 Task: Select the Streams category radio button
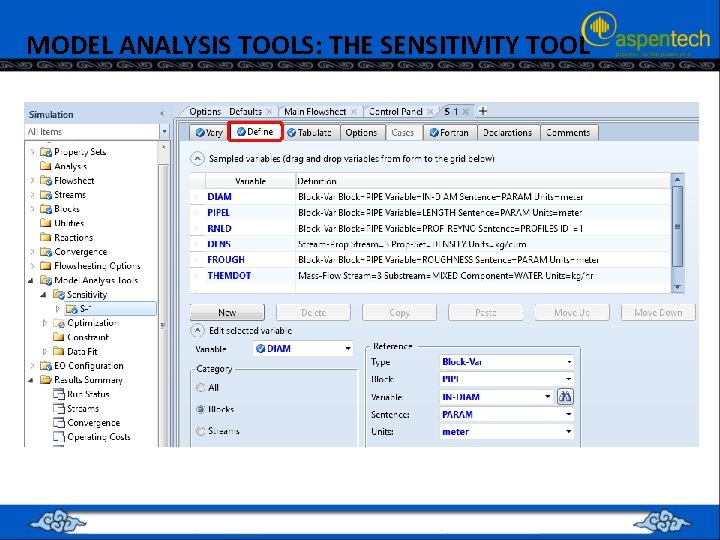(200, 431)
